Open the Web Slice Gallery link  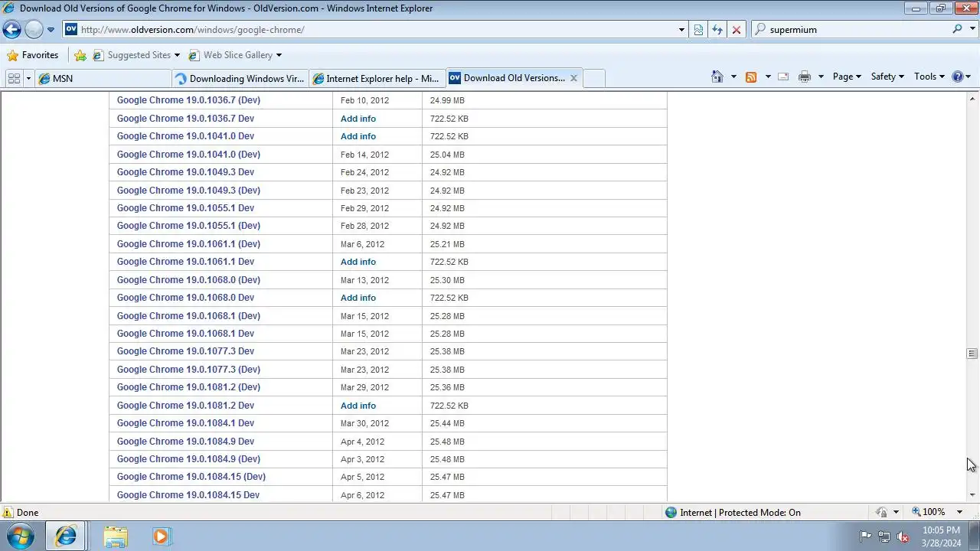(x=235, y=55)
